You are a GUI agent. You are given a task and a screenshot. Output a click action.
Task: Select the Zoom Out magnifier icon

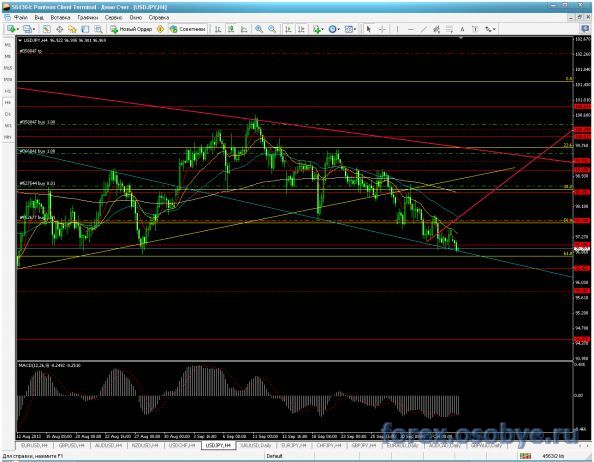point(272,29)
